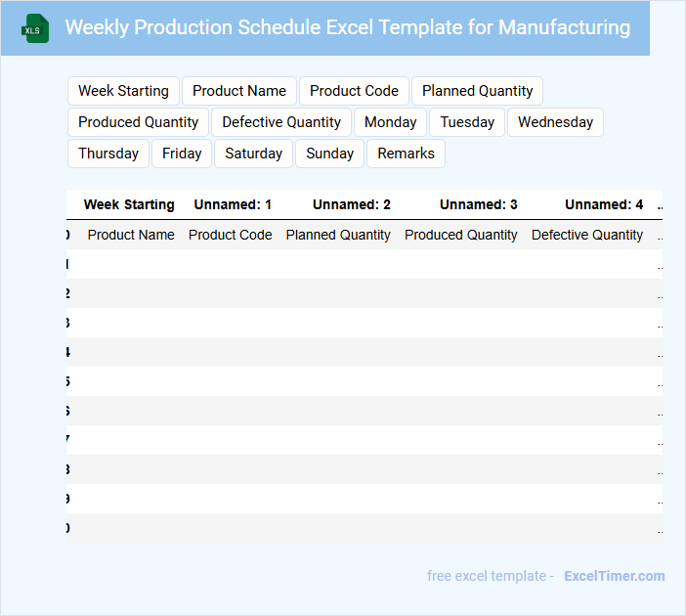Click the Thursday tag
686x616 pixels.
coord(108,154)
